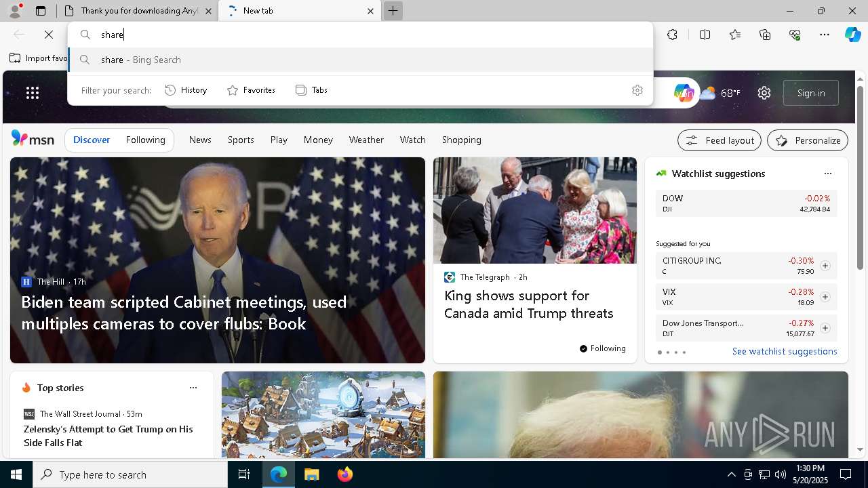This screenshot has width=868, height=488.
Task: Launch Firefox from taskbar
Action: click(345, 474)
